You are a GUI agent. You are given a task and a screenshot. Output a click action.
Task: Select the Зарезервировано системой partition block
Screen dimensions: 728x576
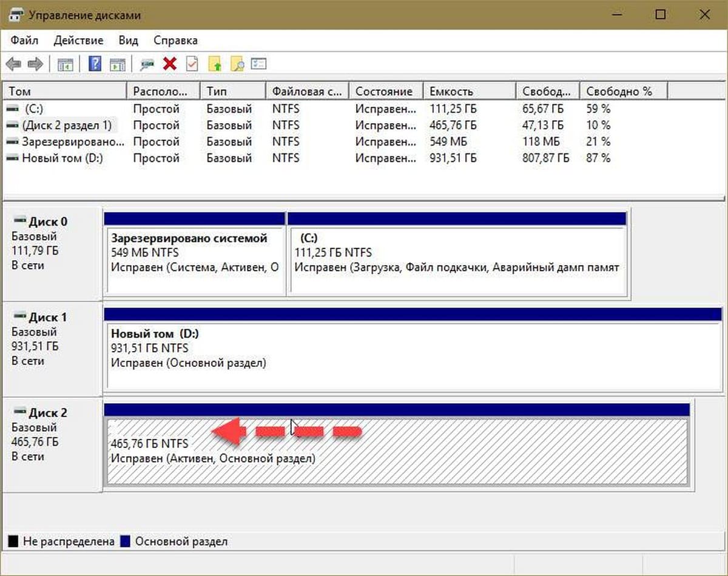(x=195, y=260)
